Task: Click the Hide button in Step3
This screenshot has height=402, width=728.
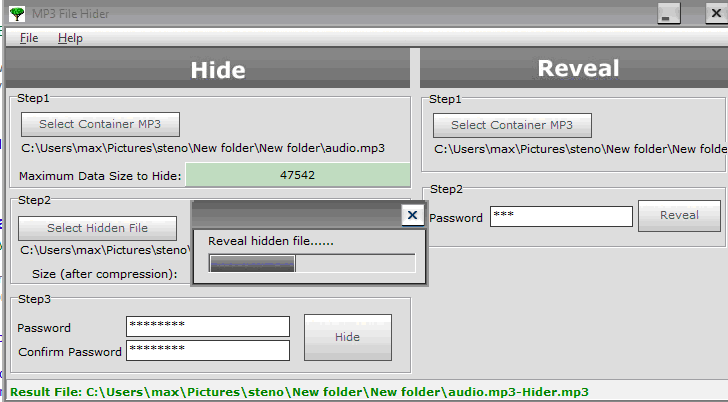Action: pyautogui.click(x=348, y=337)
